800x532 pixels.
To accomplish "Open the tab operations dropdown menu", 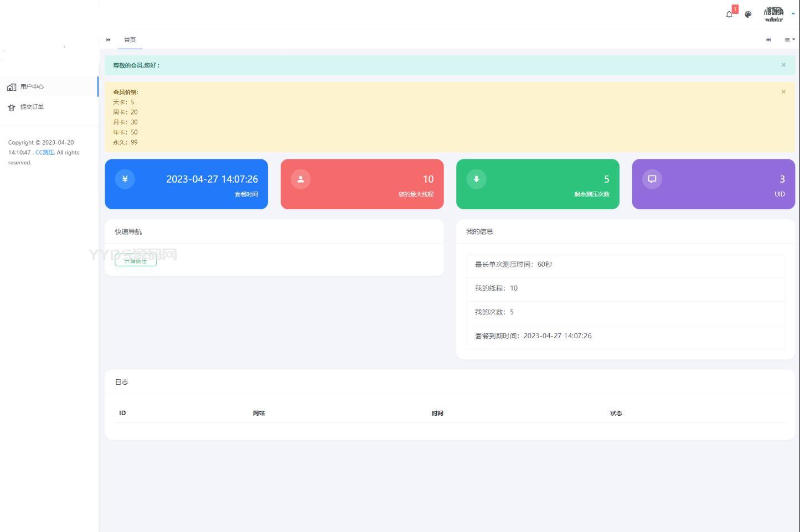I will click(x=789, y=40).
